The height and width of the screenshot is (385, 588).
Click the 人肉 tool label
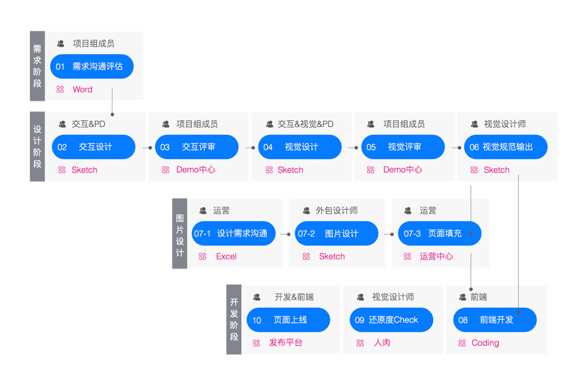point(382,343)
